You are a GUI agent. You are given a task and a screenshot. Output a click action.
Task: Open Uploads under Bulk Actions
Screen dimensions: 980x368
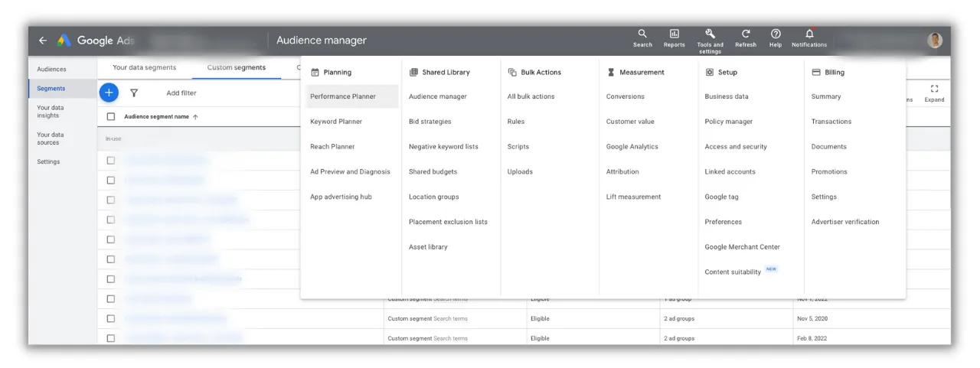click(x=520, y=172)
